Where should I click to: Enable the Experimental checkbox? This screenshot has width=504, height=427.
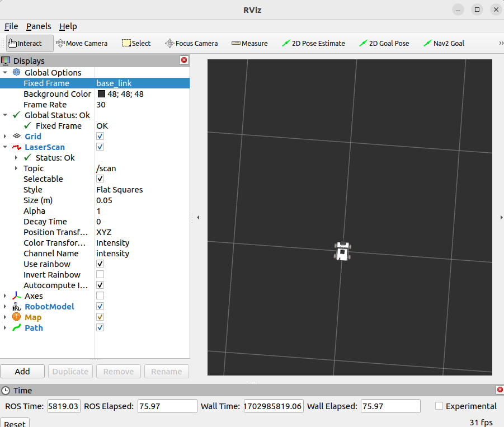click(439, 406)
